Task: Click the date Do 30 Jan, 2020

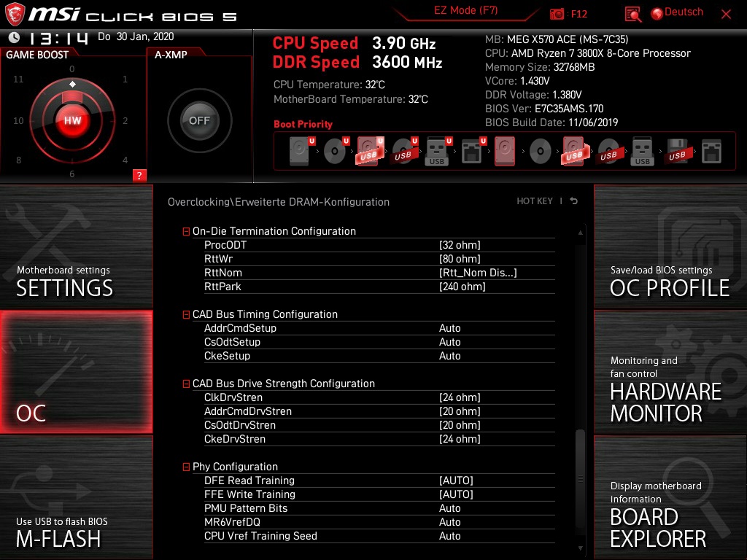Action: [136, 36]
